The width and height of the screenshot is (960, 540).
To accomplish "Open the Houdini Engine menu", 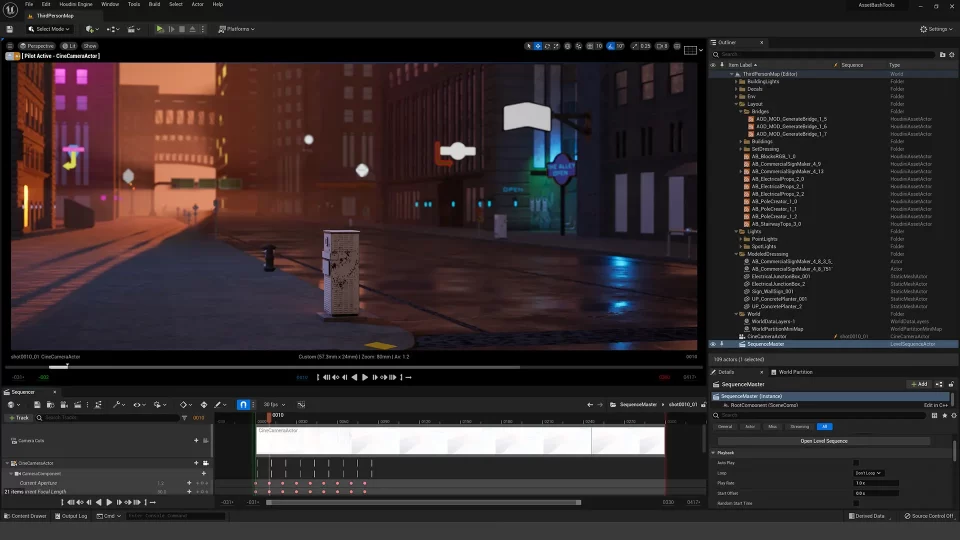I will pos(76,4).
